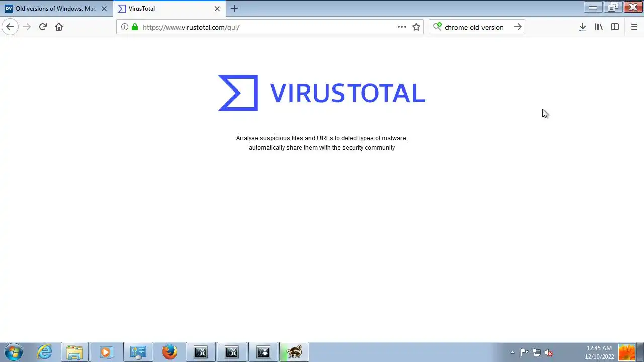The height and width of the screenshot is (362, 644).
Task: Open the Control Panel taskbar icon
Action: (138, 352)
